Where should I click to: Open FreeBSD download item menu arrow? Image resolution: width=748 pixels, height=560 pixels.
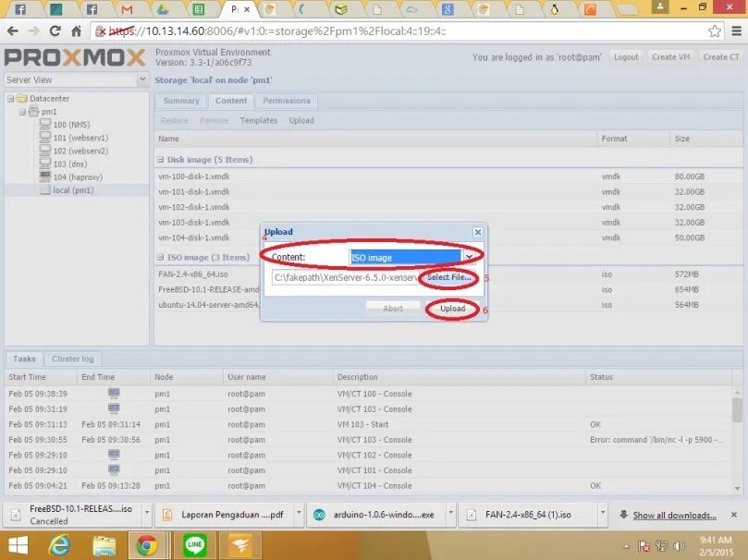147,512
